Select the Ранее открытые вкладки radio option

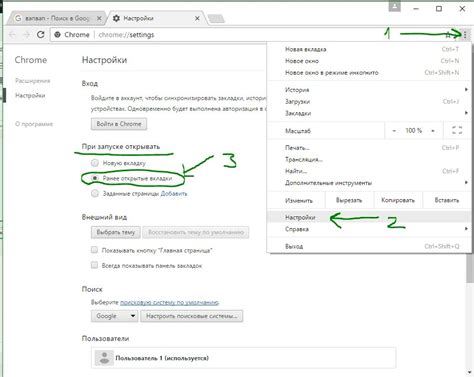[x=95, y=178]
